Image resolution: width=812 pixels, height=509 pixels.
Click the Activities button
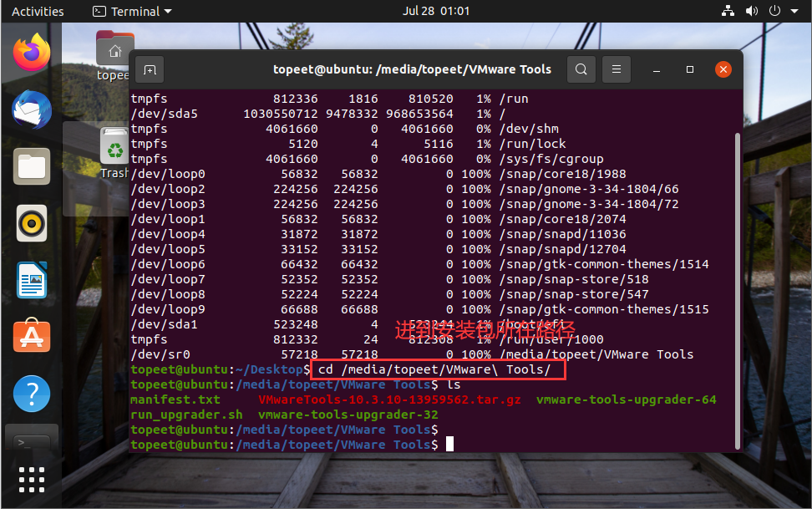click(38, 11)
